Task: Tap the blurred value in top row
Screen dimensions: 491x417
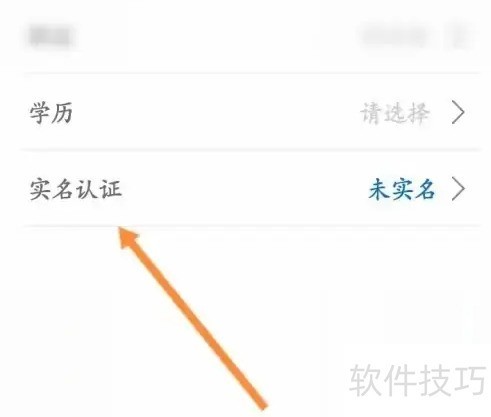Action: (x=394, y=37)
